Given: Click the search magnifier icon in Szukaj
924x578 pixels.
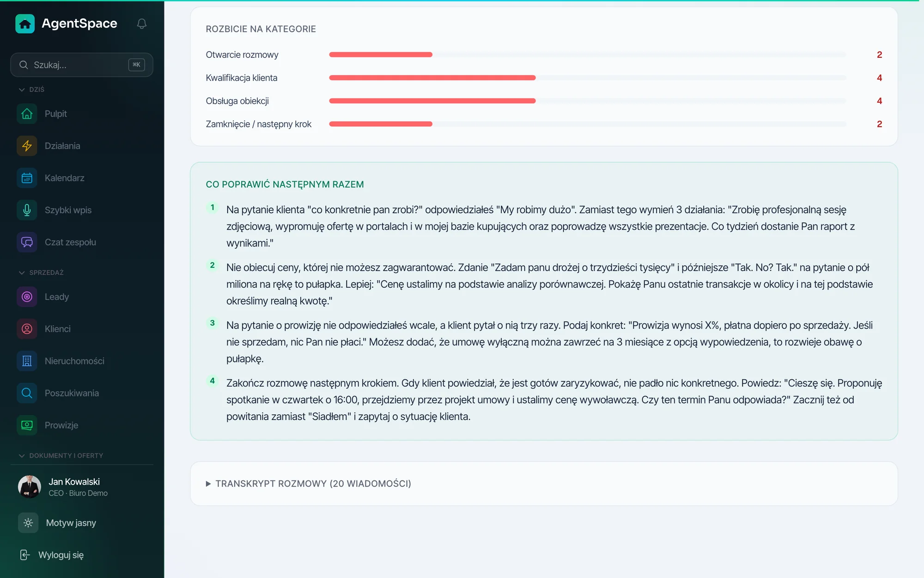Looking at the screenshot, I should [24, 65].
